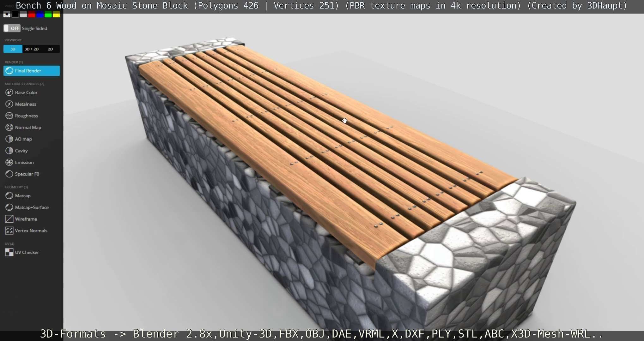This screenshot has width=644, height=341.
Task: Click the Final Render sphere icon
Action: click(x=9, y=71)
